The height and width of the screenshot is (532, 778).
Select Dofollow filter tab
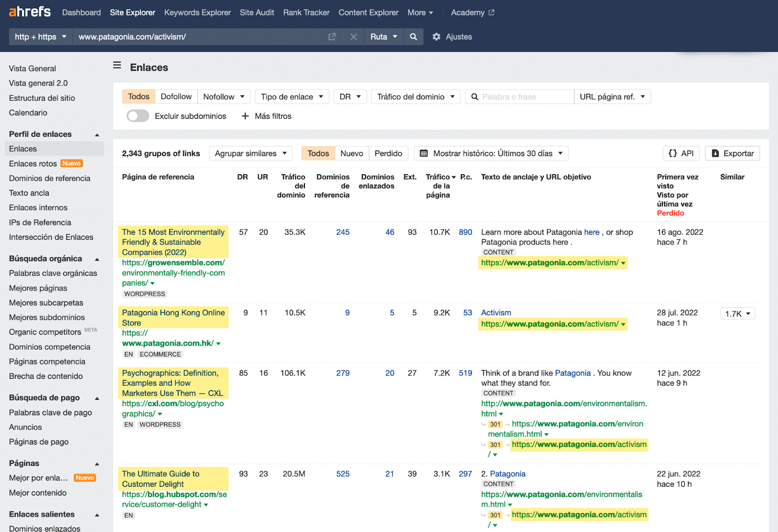click(x=176, y=97)
